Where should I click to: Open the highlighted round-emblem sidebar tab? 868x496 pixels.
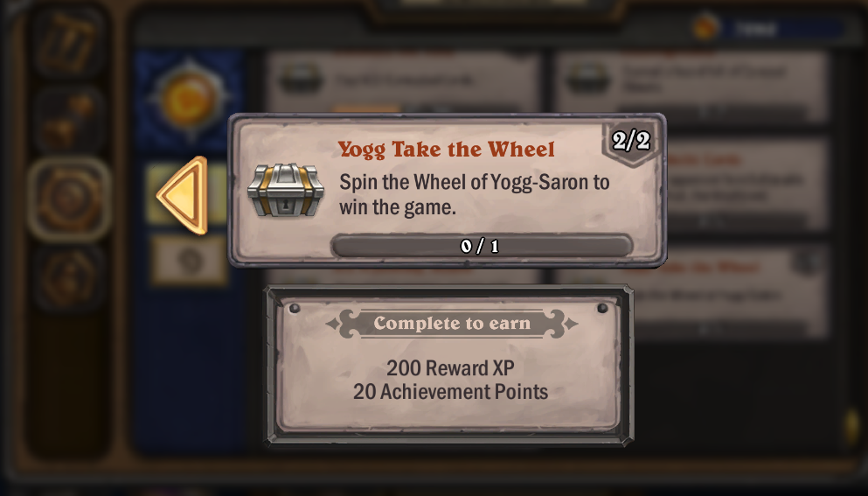pos(69,199)
